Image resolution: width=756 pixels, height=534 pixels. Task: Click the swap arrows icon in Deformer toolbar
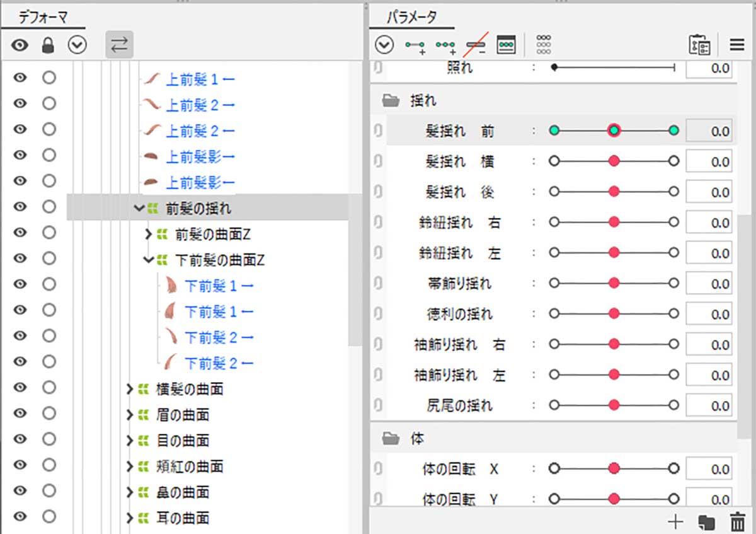click(x=119, y=45)
